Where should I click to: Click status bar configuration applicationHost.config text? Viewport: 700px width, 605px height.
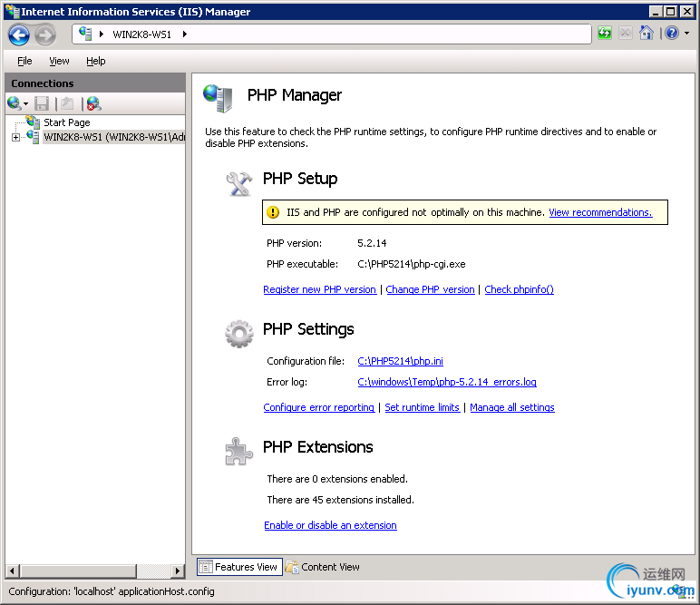(112, 591)
